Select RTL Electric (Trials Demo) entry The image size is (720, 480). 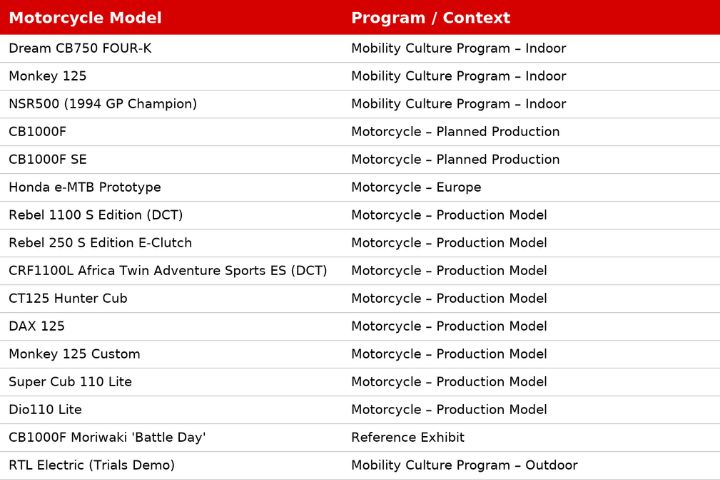tap(92, 465)
